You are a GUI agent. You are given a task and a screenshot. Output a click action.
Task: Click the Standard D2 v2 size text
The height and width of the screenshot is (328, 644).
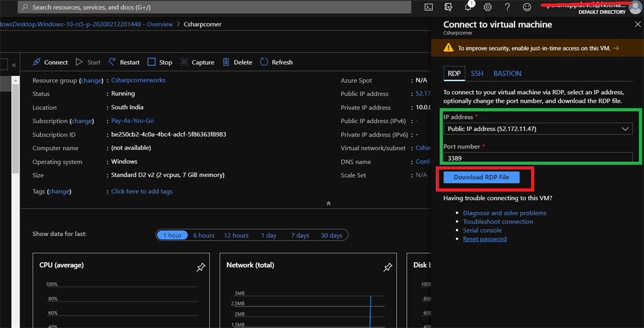[168, 175]
